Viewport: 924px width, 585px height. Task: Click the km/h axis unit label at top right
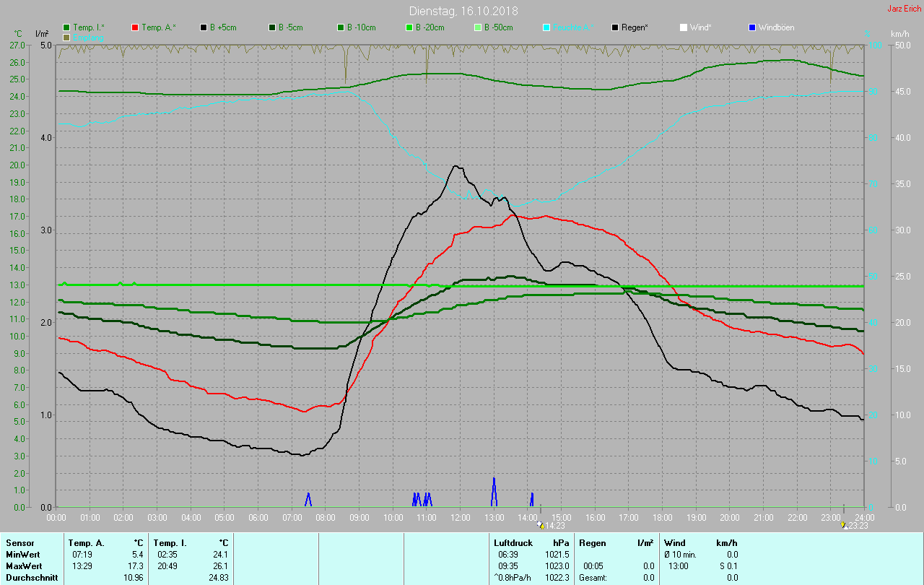900,34
